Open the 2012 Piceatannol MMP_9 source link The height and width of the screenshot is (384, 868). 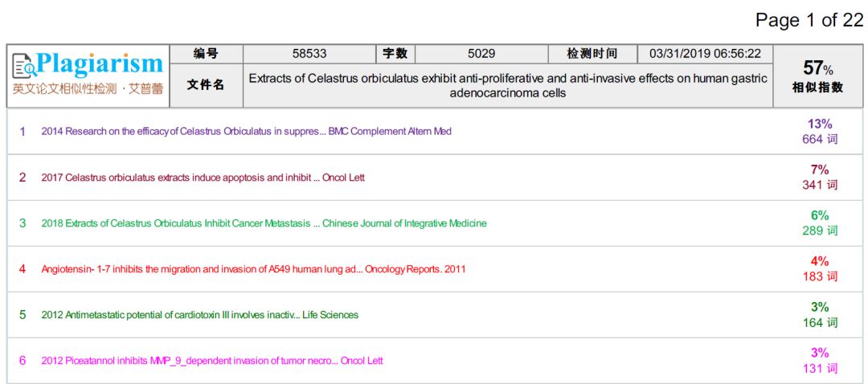click(x=212, y=361)
